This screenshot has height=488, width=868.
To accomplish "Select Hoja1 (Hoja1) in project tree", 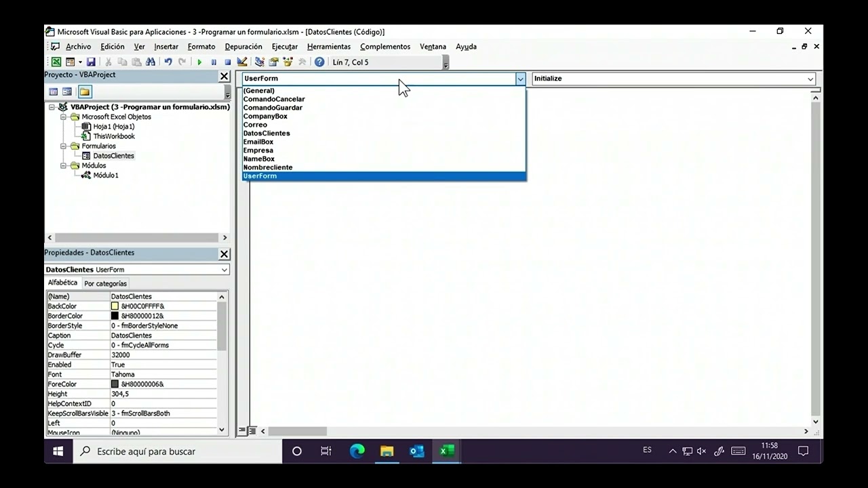I will coord(114,127).
